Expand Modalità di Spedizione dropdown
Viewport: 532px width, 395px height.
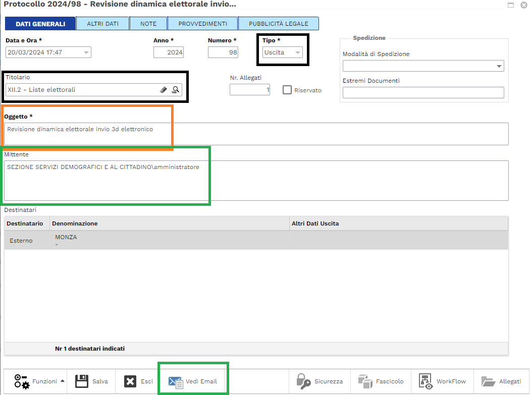click(x=499, y=66)
